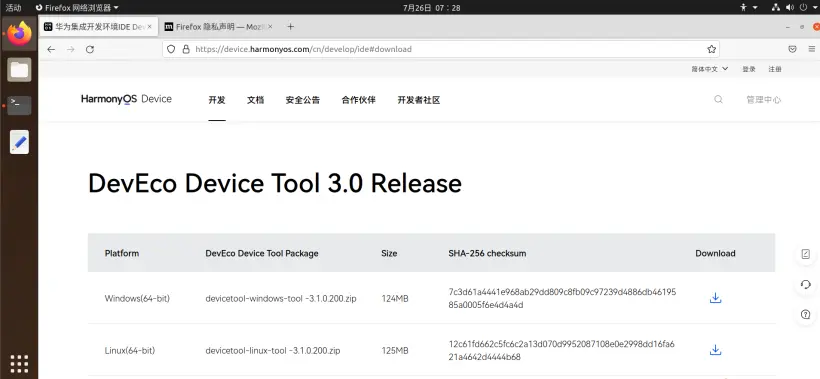Click the feedback note icon on right sidebar

pyautogui.click(x=805, y=254)
